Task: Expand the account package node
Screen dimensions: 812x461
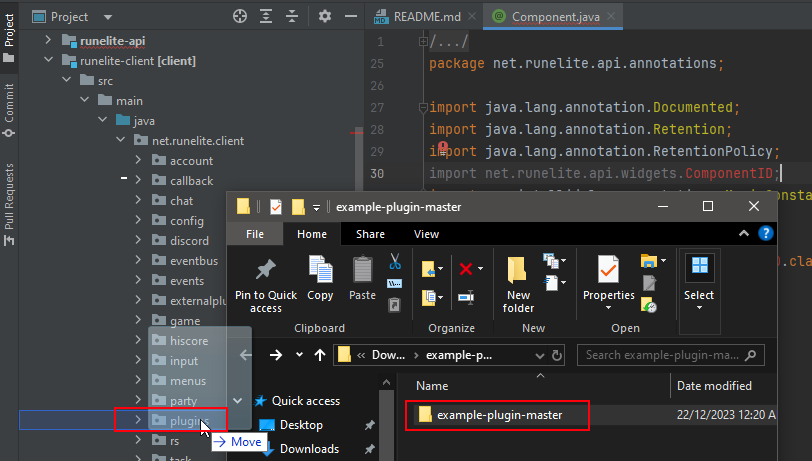Action: [x=138, y=160]
